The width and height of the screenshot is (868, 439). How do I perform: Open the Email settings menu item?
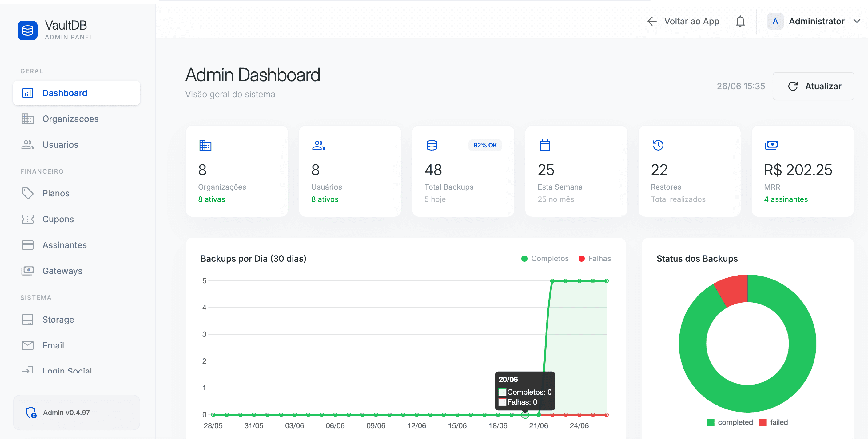point(77,345)
